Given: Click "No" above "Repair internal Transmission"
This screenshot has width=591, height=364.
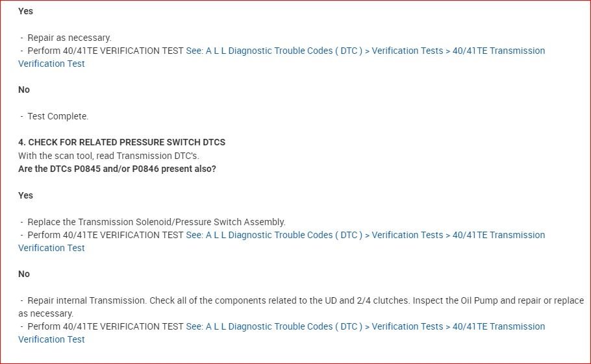Looking at the screenshot, I should (24, 274).
